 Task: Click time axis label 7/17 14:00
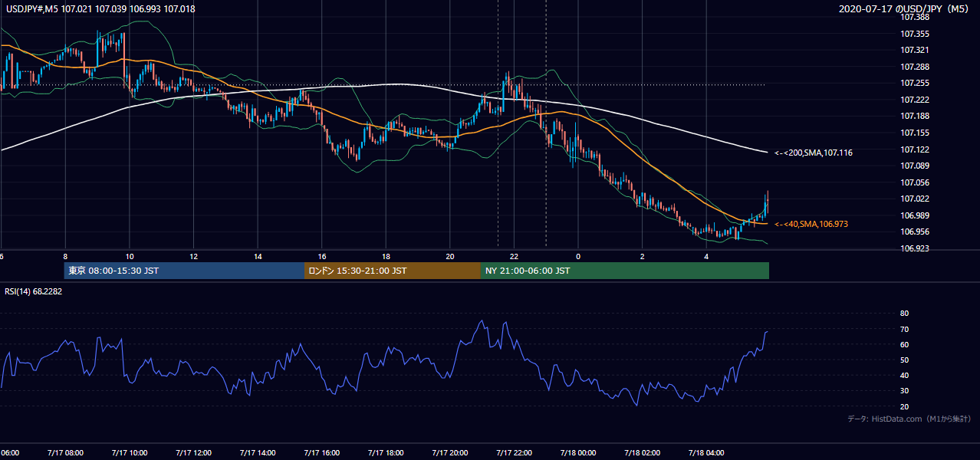[x=257, y=453]
